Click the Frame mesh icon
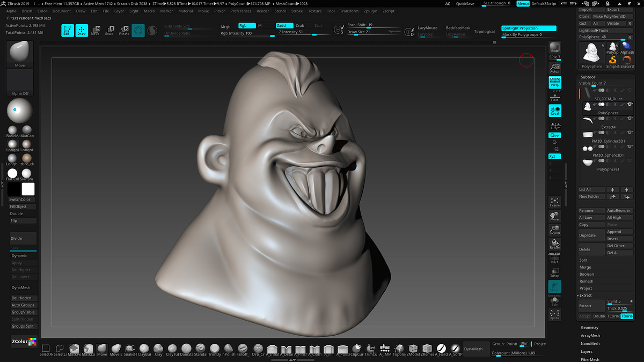Viewport: 644px width, 362px height. (555, 202)
